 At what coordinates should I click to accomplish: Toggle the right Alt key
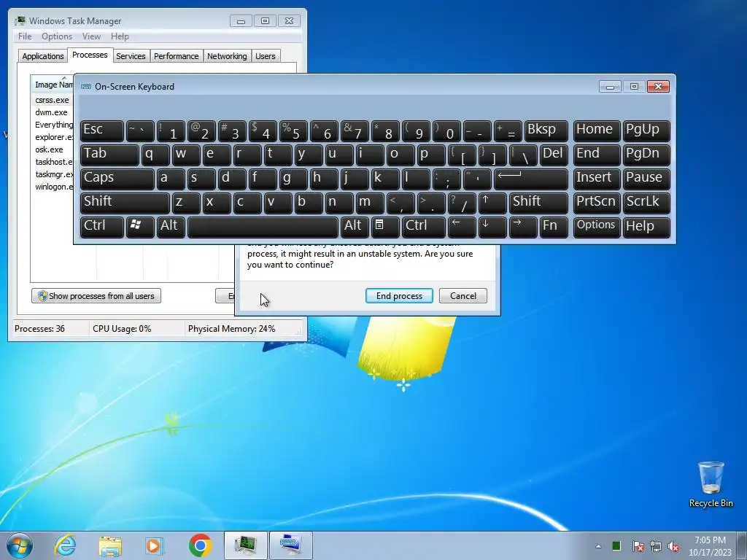355,226
